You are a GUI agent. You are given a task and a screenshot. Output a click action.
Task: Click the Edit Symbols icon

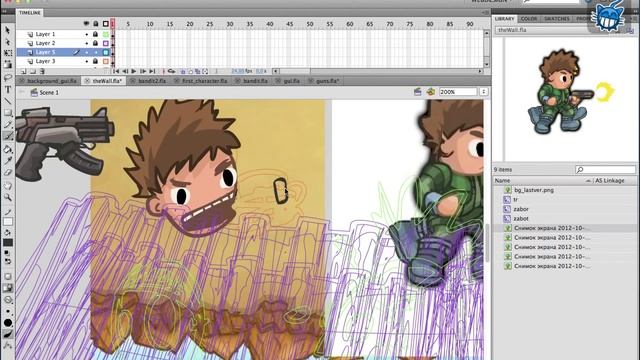click(430, 92)
